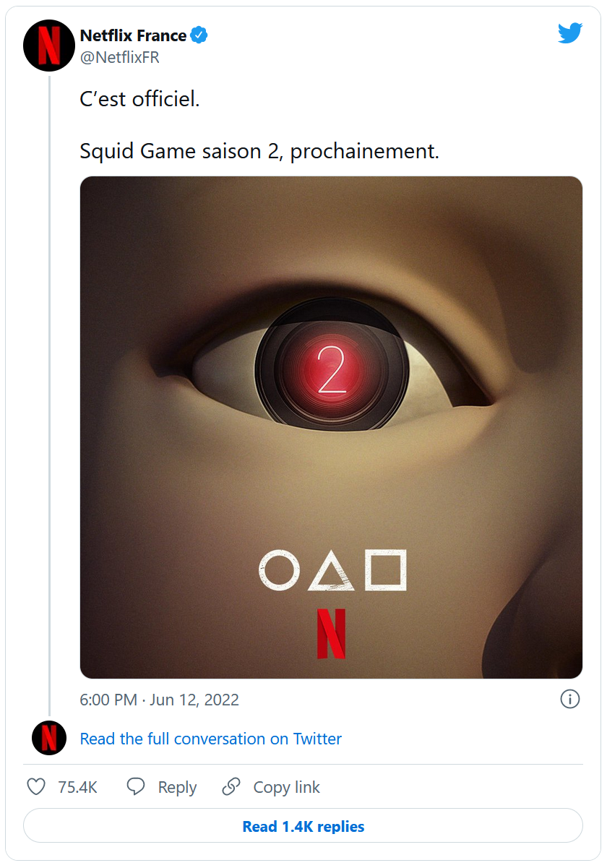Open the Twitter info circle icon
The width and height of the screenshot is (607, 868).
click(569, 700)
